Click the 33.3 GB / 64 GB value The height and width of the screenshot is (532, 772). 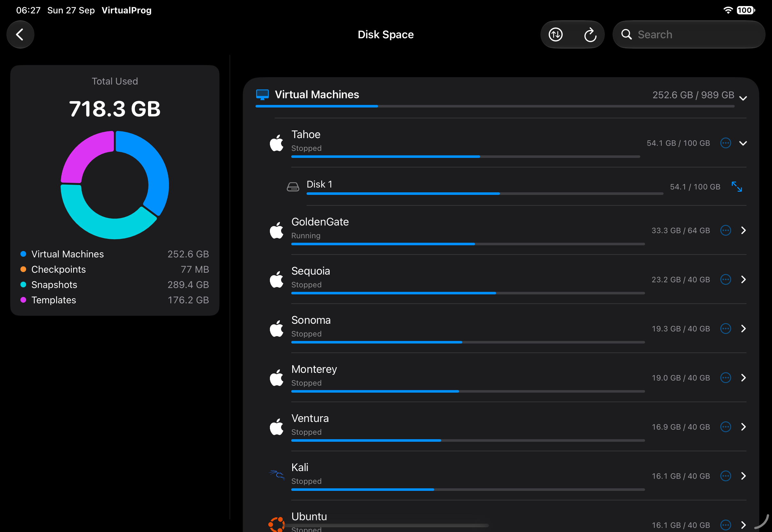[x=681, y=231]
